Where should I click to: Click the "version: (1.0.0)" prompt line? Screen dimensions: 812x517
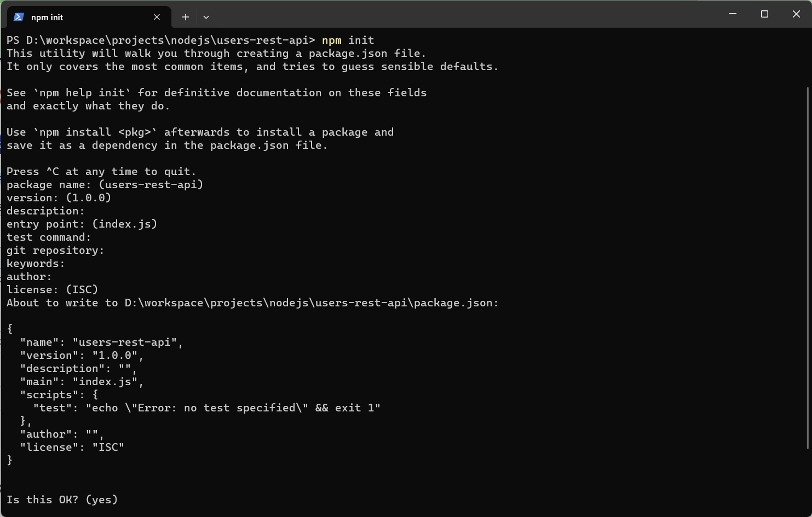click(x=59, y=197)
